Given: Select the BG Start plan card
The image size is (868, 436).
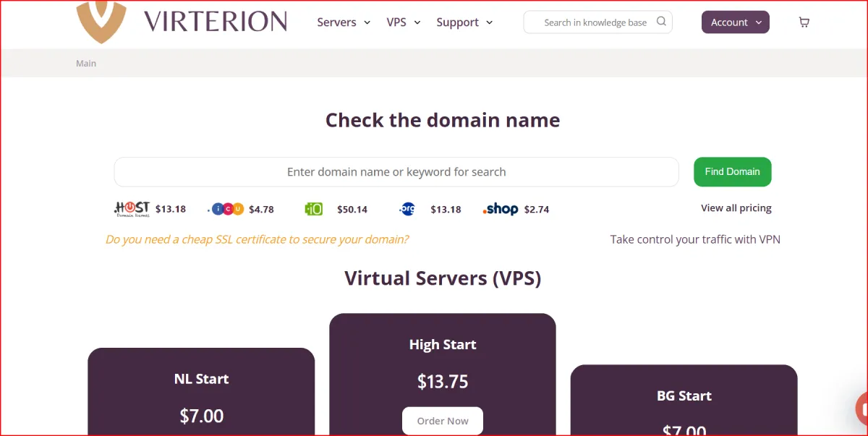Looking at the screenshot, I should [684, 400].
